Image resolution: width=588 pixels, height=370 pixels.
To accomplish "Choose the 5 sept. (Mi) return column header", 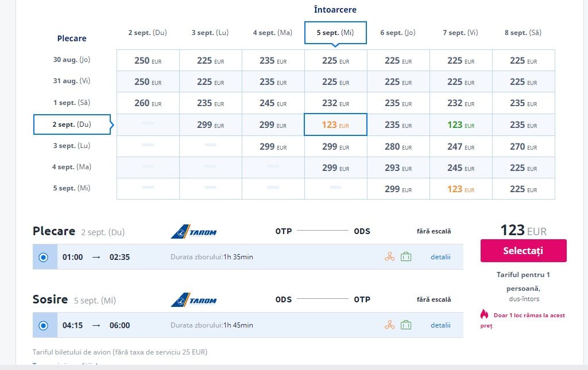I will pos(335,33).
